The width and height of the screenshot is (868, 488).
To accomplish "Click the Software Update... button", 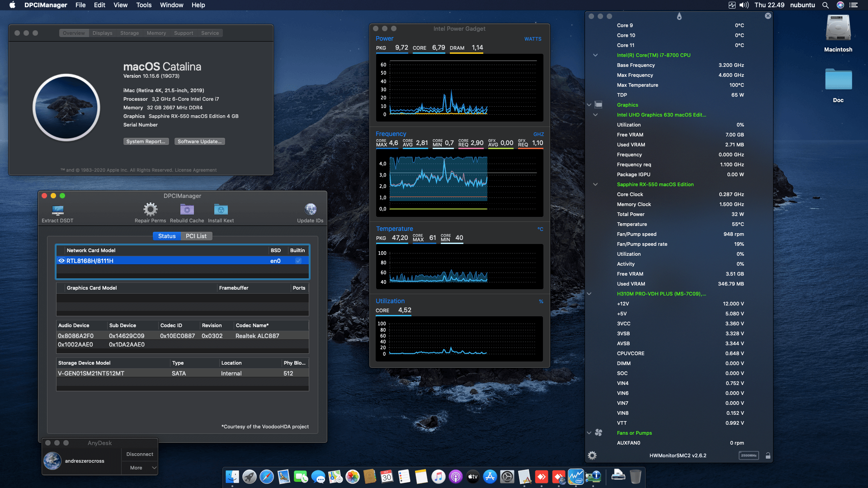I will [x=199, y=141].
